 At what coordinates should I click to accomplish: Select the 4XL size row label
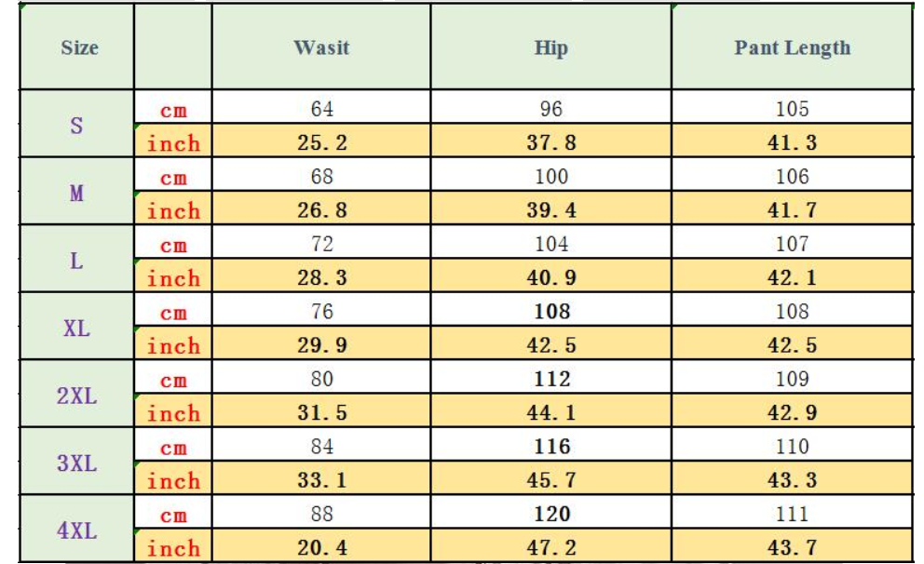(77, 530)
